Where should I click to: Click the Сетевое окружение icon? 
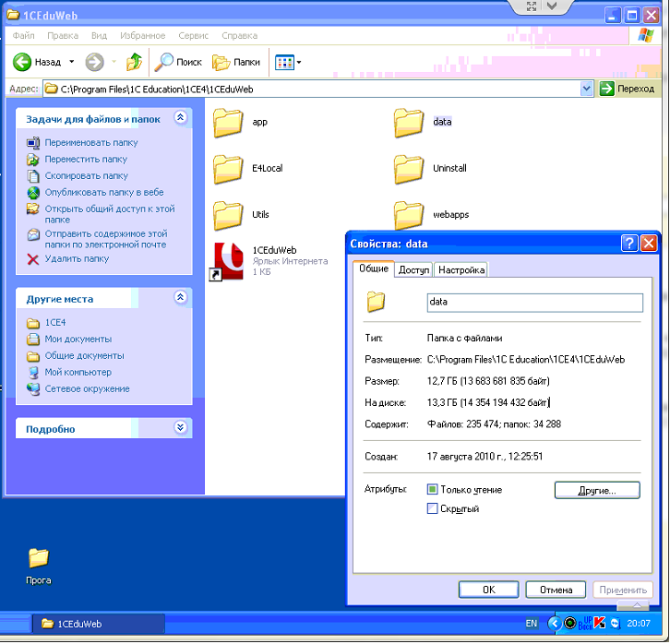(33, 389)
